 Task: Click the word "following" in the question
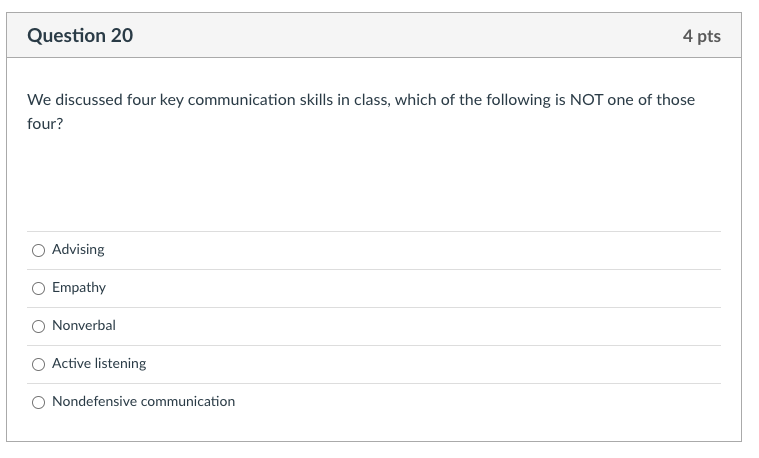tap(516, 100)
